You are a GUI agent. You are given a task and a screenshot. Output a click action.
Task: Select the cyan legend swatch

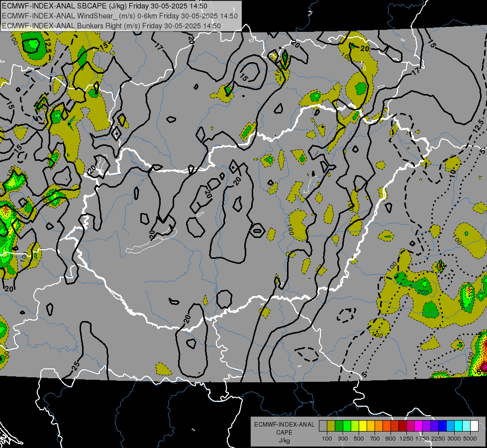(x=459, y=426)
